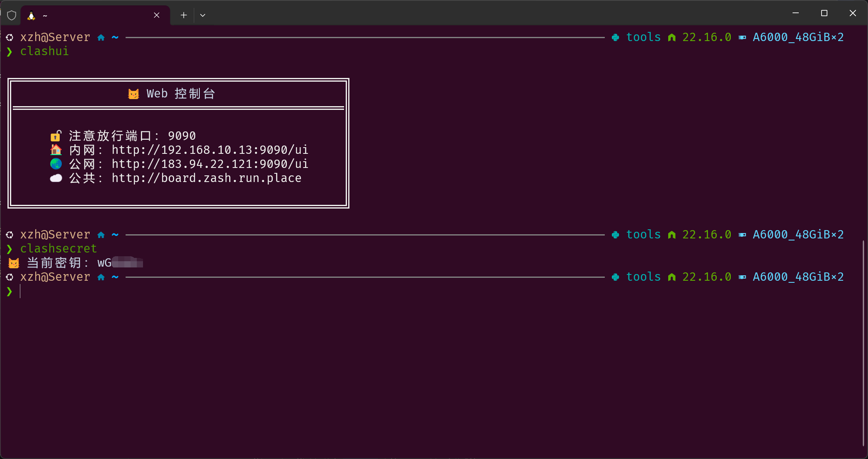This screenshot has height=459, width=868.
Task: Click the house emoji beside 内网
Action: pos(56,150)
